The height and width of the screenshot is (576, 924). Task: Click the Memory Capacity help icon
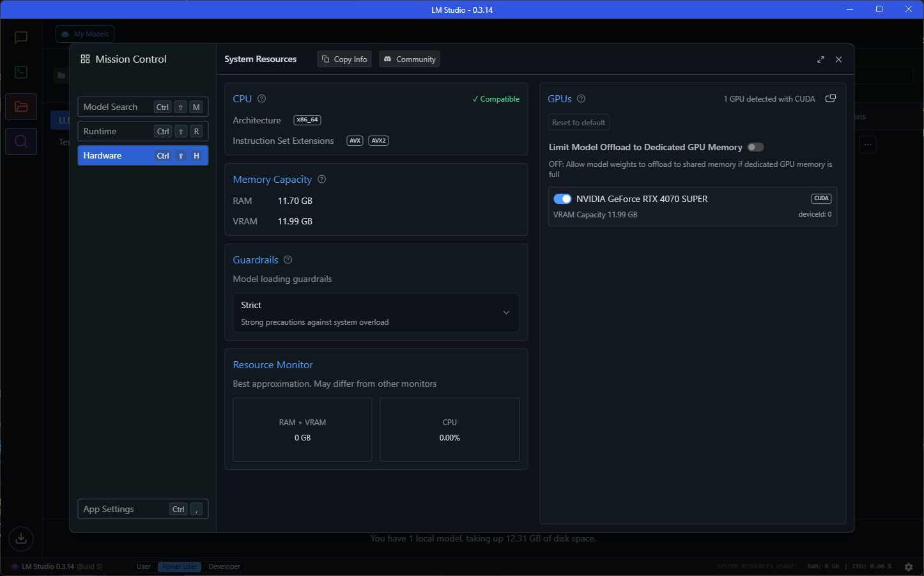[x=321, y=179]
